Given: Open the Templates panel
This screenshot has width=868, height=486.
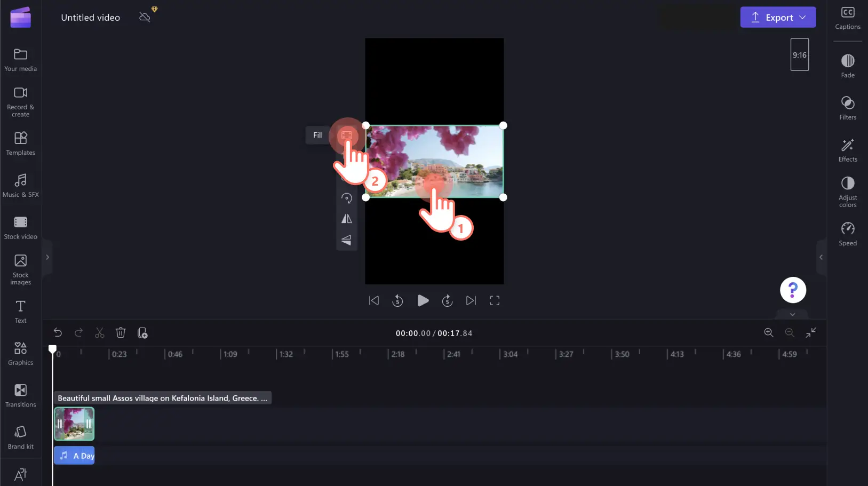Looking at the screenshot, I should pyautogui.click(x=20, y=144).
